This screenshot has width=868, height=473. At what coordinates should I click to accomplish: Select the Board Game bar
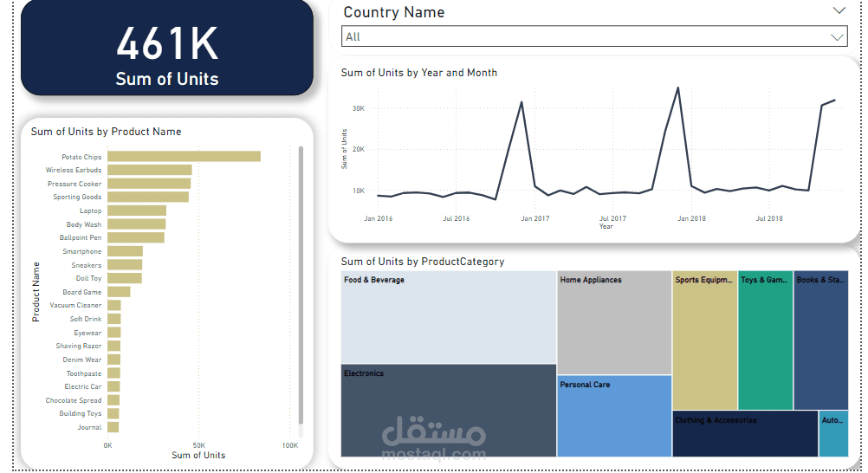coord(119,292)
